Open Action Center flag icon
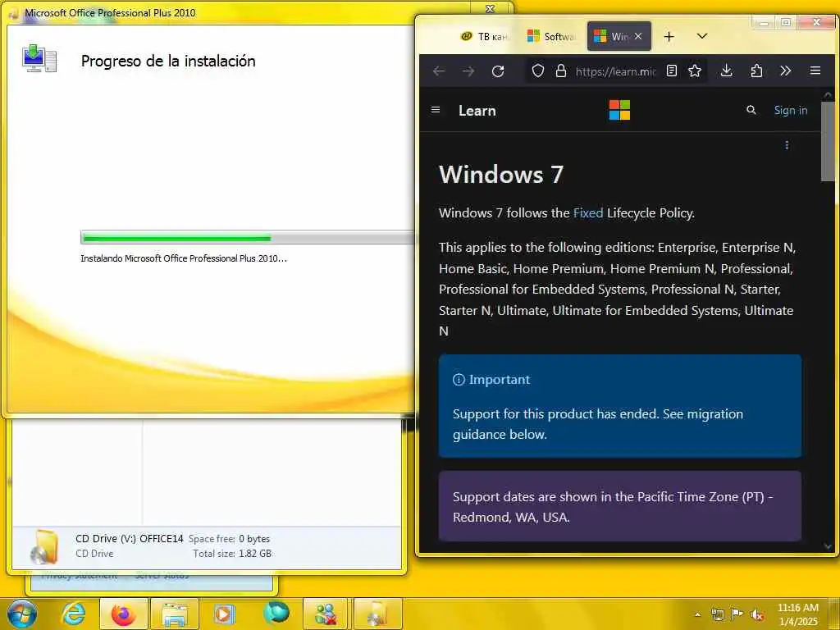The image size is (840, 630). (737, 614)
